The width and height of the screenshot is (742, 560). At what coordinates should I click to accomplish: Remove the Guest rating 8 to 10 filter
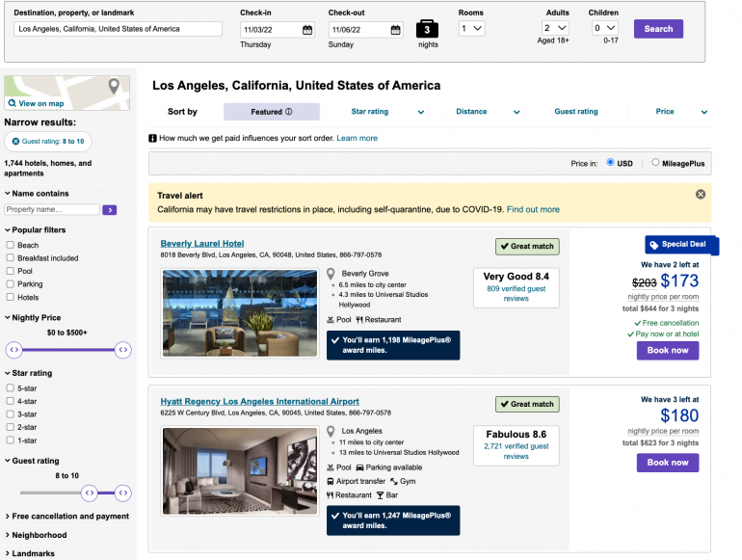[15, 142]
